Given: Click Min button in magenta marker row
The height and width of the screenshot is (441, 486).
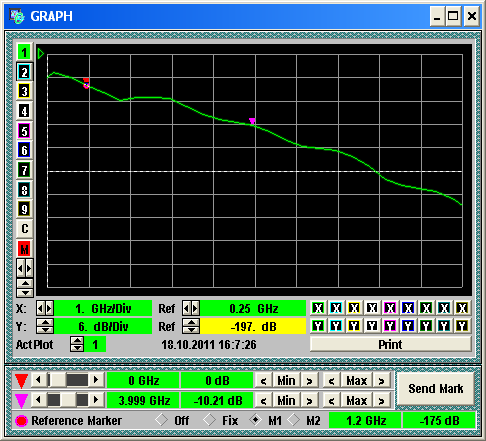Looking at the screenshot, I should [x=286, y=401].
